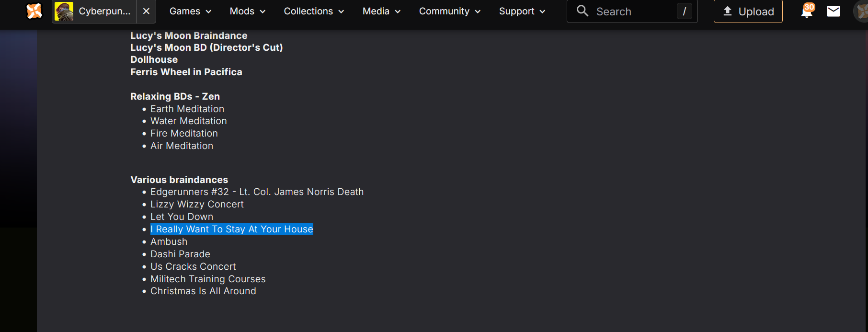
Task: Click the highlighted Stay At Your House text
Action: tap(232, 229)
